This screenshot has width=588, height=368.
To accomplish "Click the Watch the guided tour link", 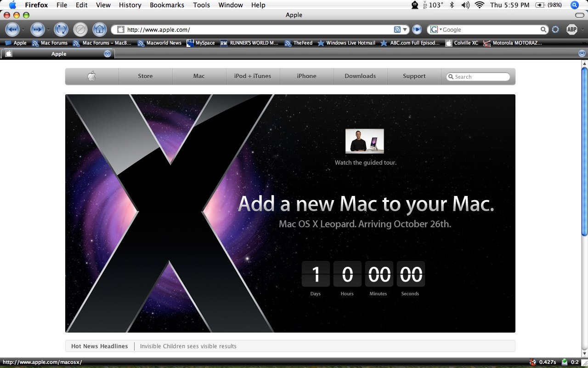I will coord(366,162).
